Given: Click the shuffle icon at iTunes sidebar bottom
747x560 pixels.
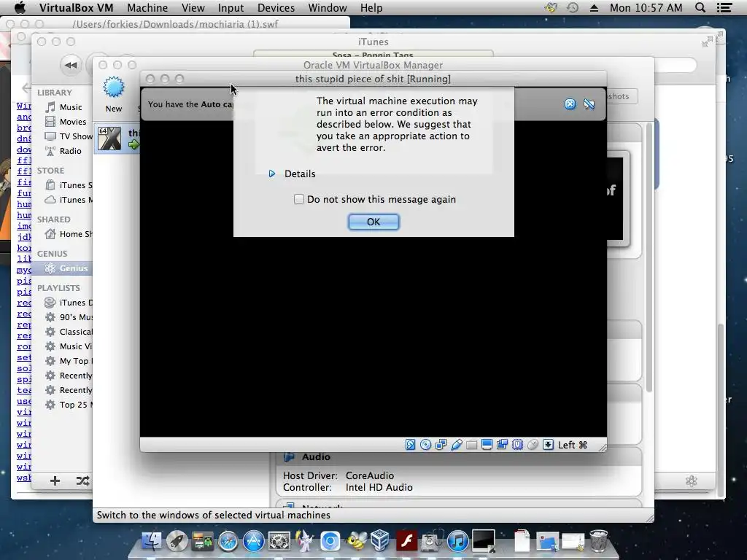Looking at the screenshot, I should click(x=83, y=481).
